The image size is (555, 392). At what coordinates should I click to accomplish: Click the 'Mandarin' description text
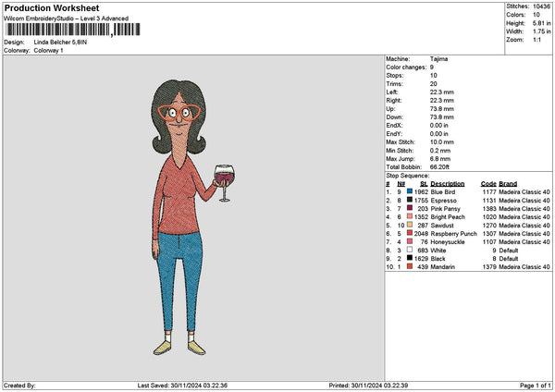click(442, 267)
